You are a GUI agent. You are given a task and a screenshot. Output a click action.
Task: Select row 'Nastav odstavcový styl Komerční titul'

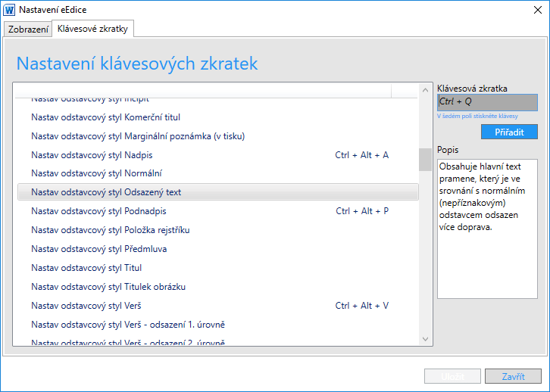coord(218,117)
